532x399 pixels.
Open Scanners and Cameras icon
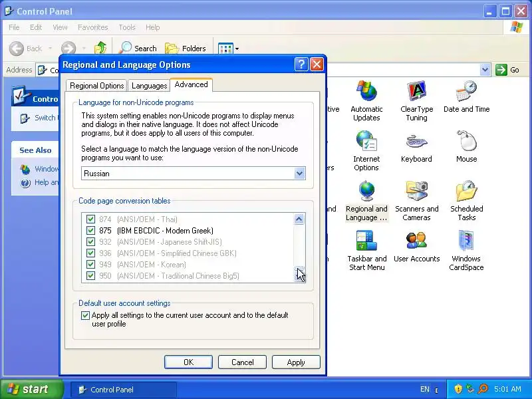point(416,201)
